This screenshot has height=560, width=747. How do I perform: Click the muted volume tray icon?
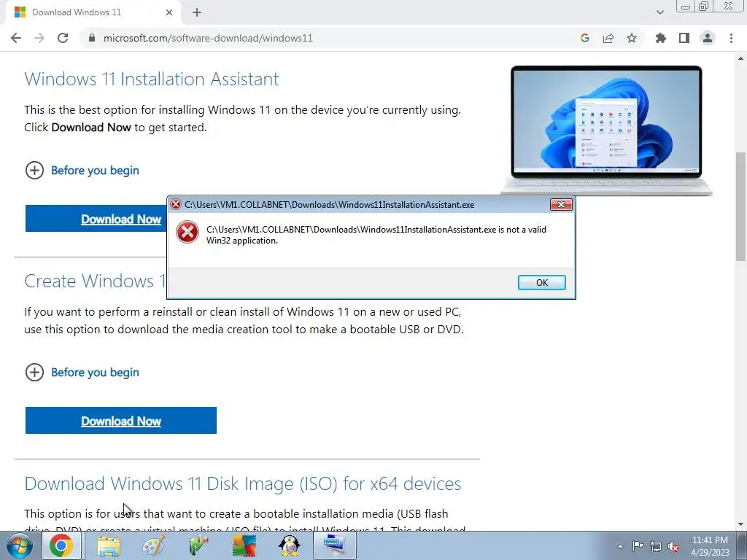pos(673,546)
